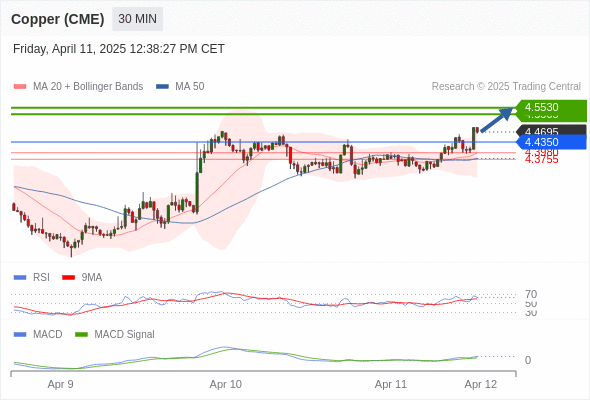Toggle the RSI legend entry

click(x=32, y=277)
